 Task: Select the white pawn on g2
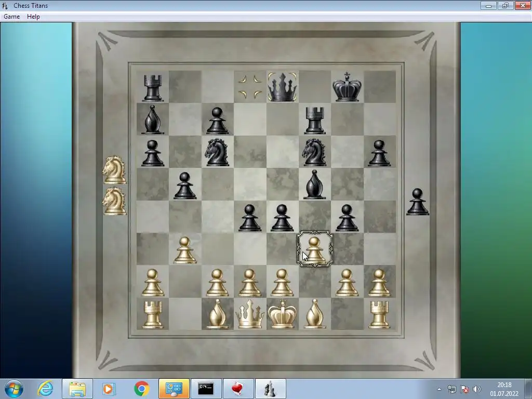point(347,283)
